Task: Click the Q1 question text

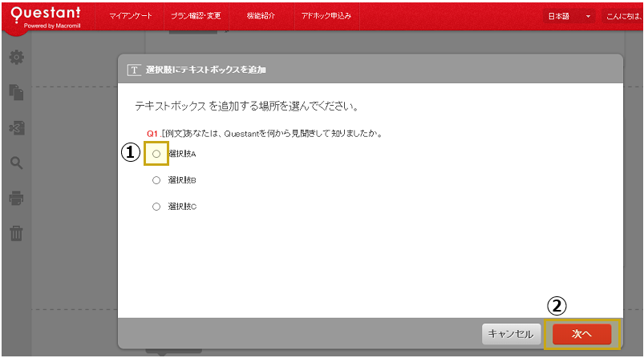Action: pos(265,134)
